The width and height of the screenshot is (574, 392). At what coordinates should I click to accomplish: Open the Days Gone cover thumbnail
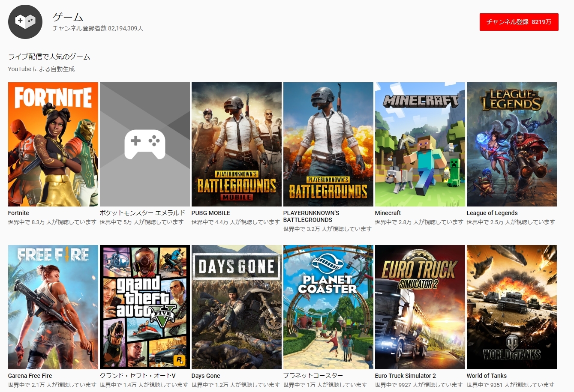(237, 307)
